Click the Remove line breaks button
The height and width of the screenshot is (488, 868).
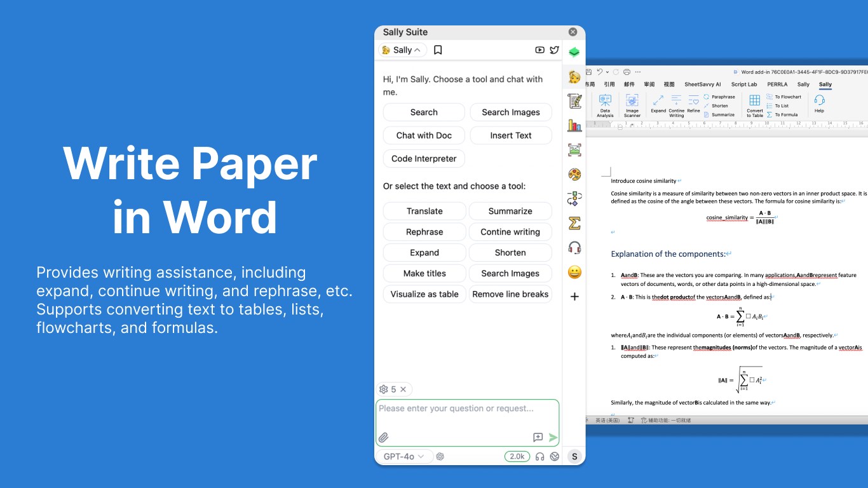(x=510, y=294)
